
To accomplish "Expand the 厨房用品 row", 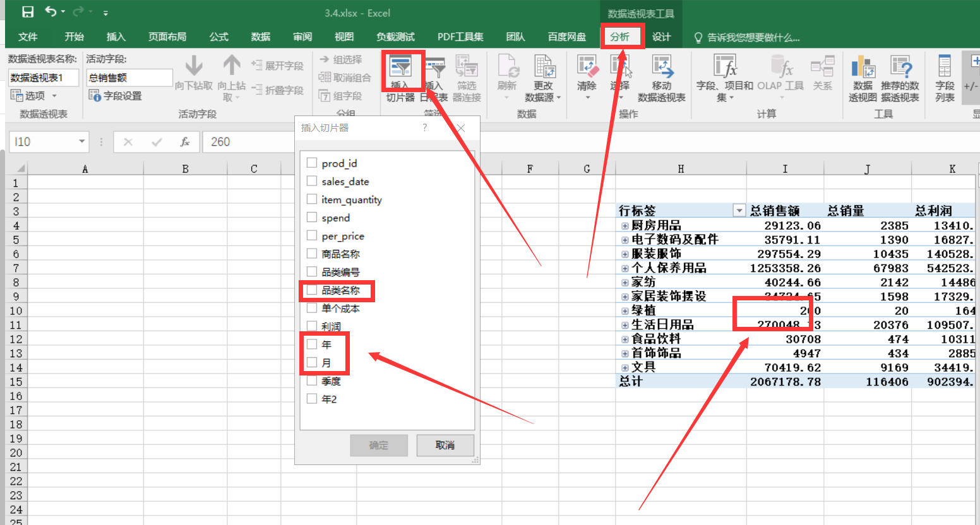I will [x=624, y=225].
